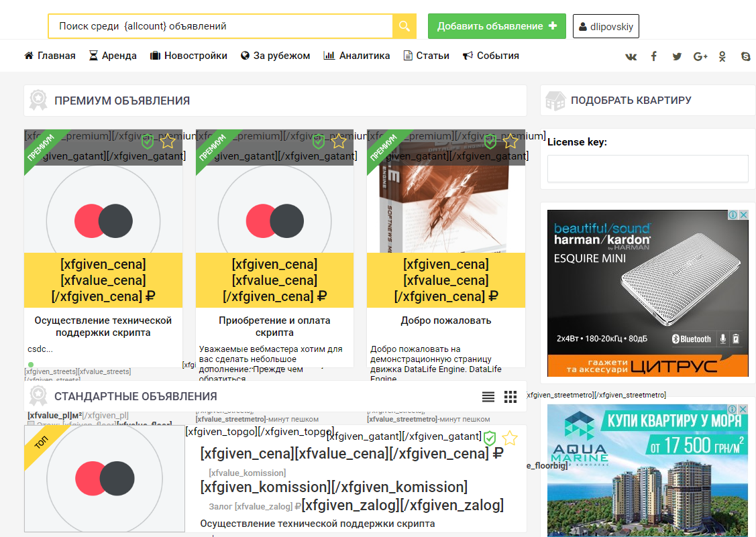Image resolution: width=756 pixels, height=537 pixels.
Task: Favorite star on Приобретение и оплата card
Action: (x=339, y=141)
